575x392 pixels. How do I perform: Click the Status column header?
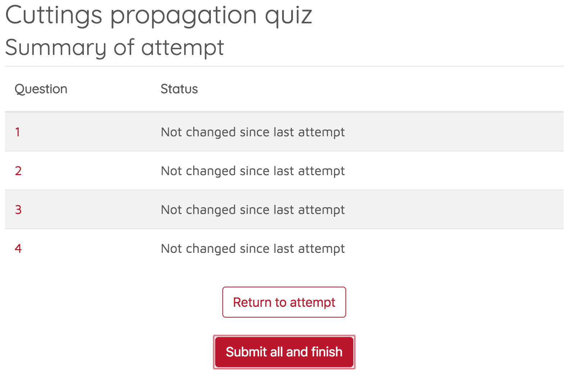pyautogui.click(x=179, y=89)
